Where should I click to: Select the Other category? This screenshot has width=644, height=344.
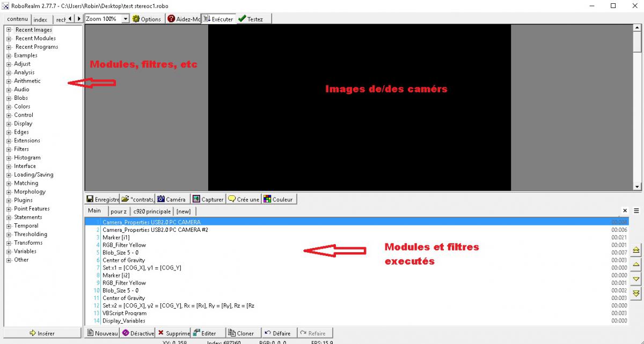click(x=21, y=260)
